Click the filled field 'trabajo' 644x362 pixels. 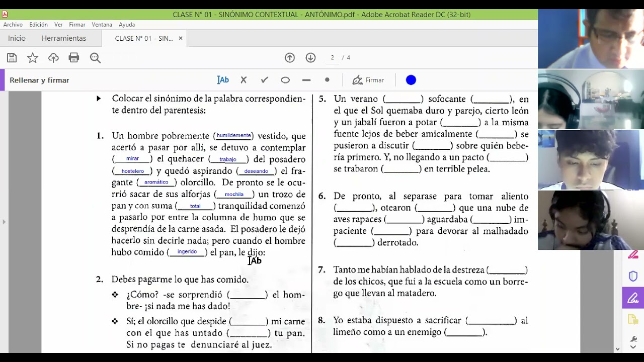coord(227,159)
